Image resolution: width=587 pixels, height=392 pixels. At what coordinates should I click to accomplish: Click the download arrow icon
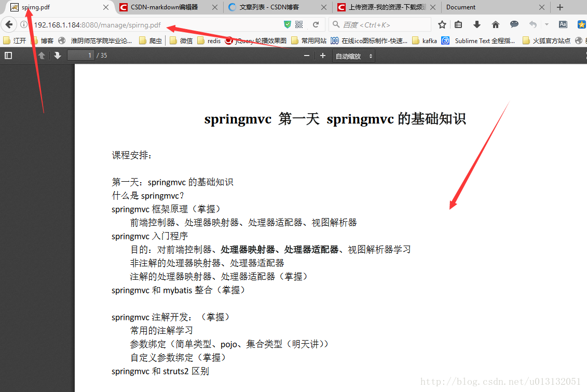point(476,24)
